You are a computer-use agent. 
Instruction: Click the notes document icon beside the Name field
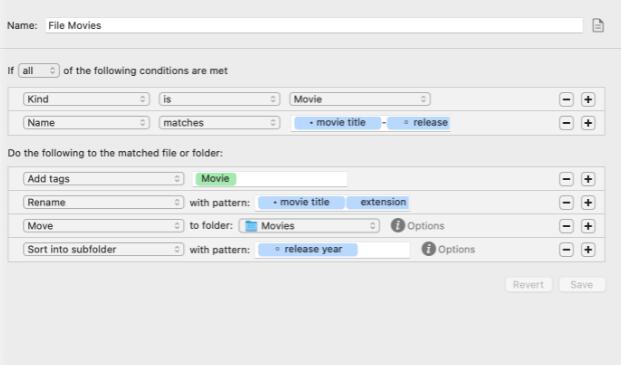point(598,25)
